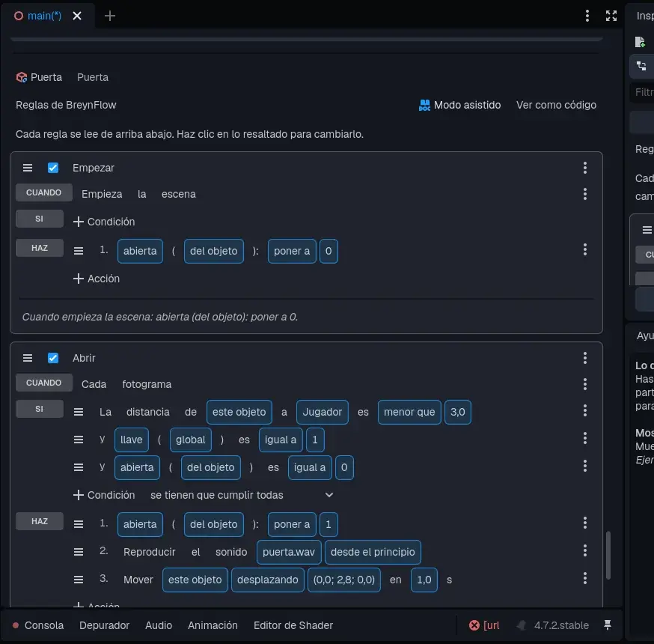654x644 pixels.
Task: Uncheck the Abrir rule checkbox
Action: click(x=53, y=358)
